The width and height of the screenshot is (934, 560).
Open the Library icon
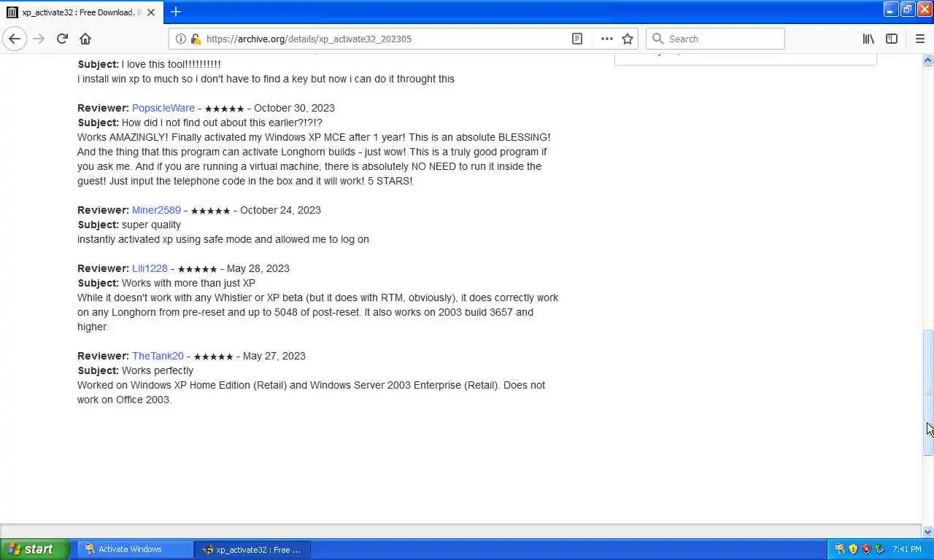[868, 39]
